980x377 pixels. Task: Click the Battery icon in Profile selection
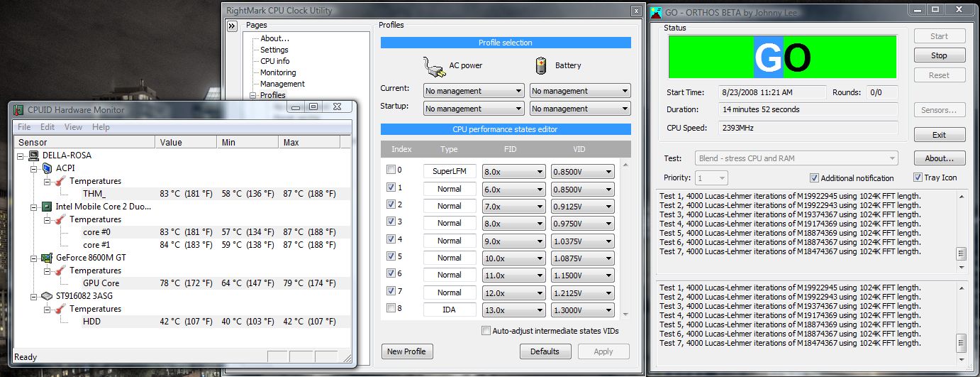click(x=541, y=65)
